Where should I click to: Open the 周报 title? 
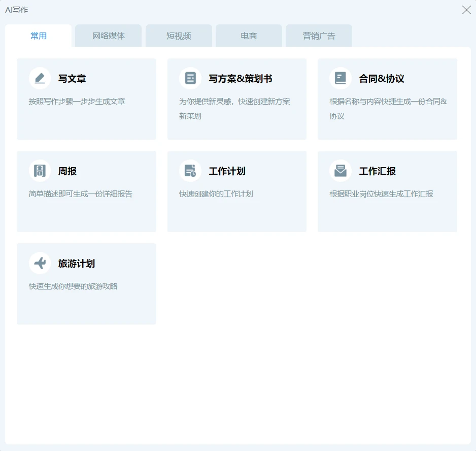coord(67,171)
